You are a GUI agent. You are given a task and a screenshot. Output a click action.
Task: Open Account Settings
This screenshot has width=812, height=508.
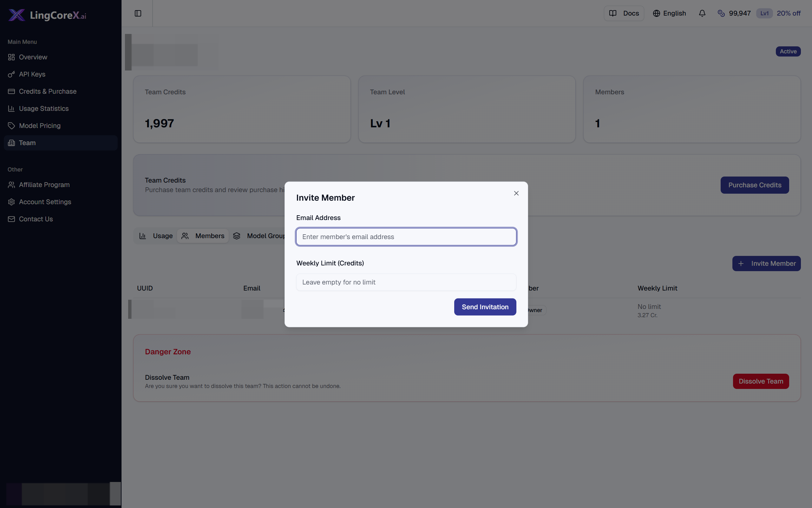click(x=60, y=202)
